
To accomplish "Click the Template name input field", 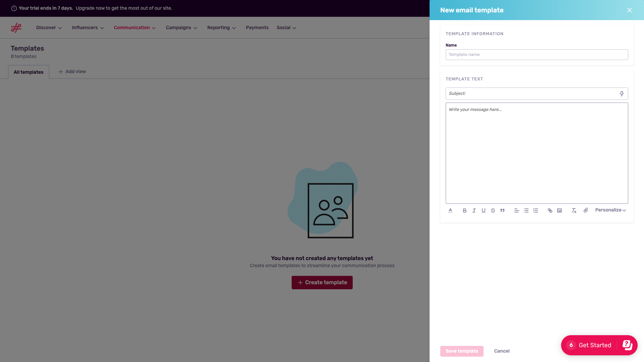I will click(x=537, y=54).
